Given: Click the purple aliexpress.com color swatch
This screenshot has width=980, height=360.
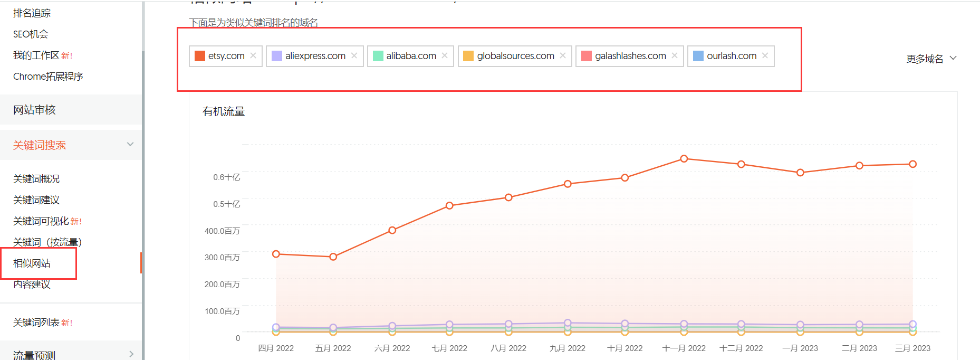Looking at the screenshot, I should pos(277,56).
